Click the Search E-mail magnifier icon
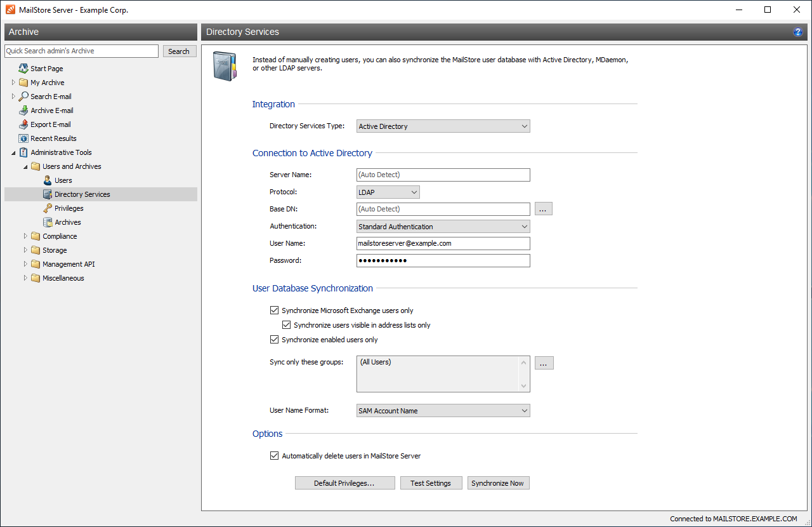 coord(23,97)
